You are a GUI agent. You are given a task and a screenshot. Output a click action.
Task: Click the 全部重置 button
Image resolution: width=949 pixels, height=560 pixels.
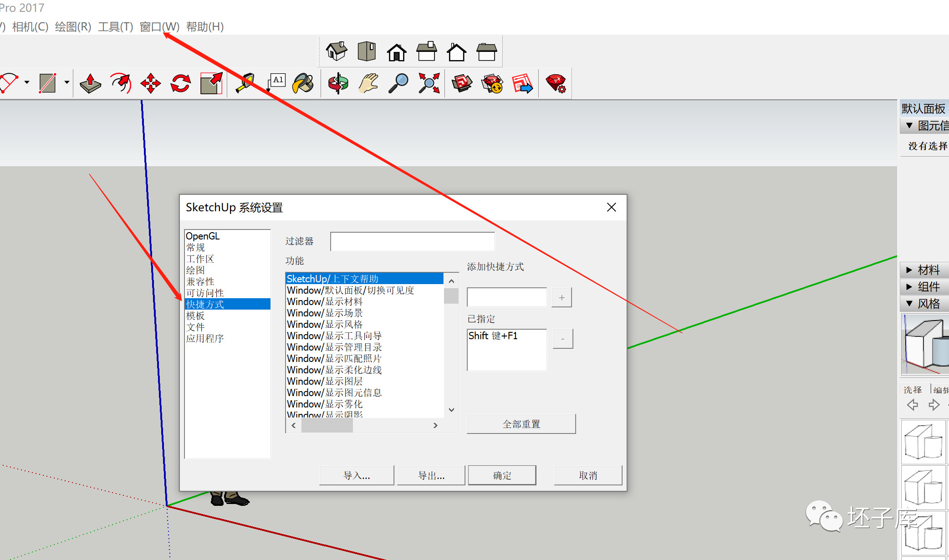(x=521, y=424)
